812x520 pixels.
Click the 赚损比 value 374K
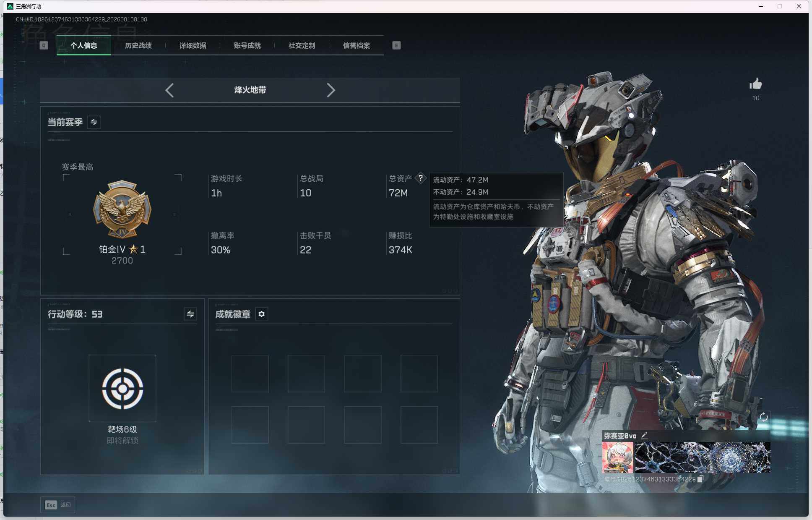coord(401,250)
